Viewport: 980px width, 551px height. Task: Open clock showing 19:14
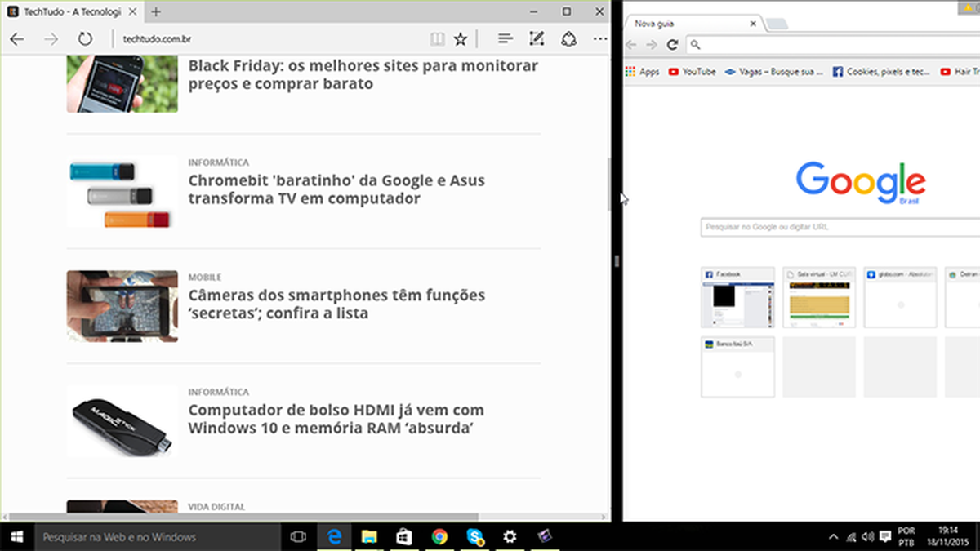(x=949, y=536)
